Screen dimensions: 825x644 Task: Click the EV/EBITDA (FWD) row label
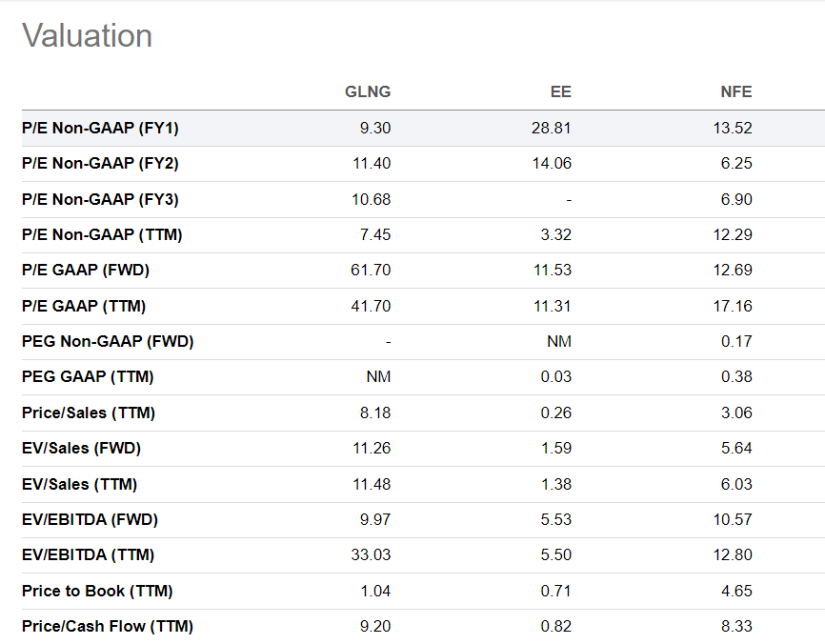point(91,519)
